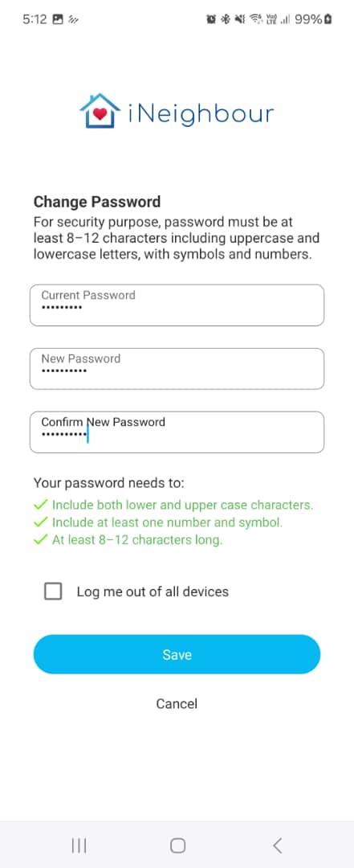
Task: Open recent apps with three-bar icon
Action: click(x=79, y=845)
